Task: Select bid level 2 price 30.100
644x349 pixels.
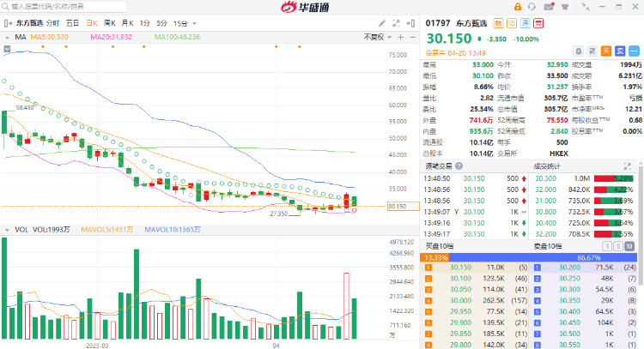Action: click(461, 279)
